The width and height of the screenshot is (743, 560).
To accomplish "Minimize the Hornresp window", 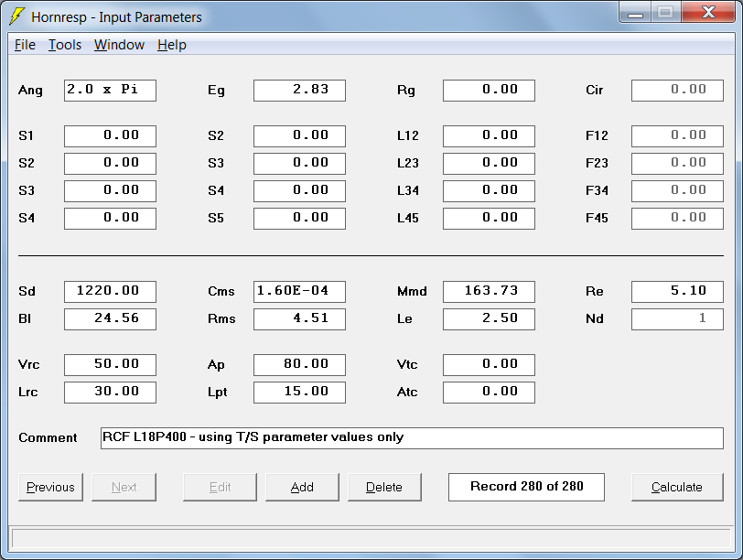I will click(635, 13).
